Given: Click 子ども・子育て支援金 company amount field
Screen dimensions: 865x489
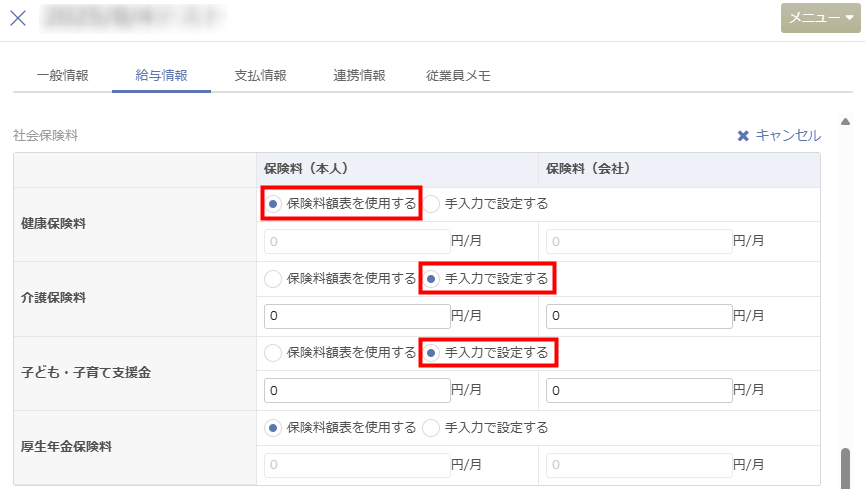Looking at the screenshot, I should tap(639, 390).
